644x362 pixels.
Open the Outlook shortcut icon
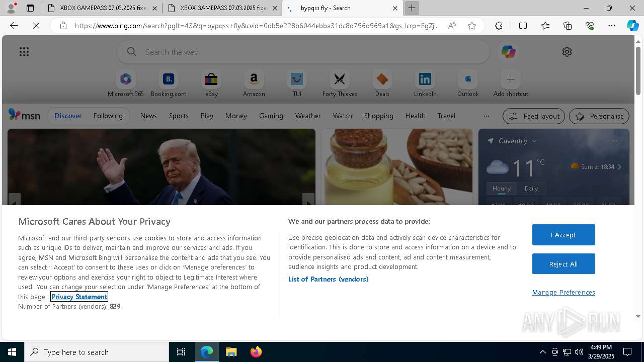[x=468, y=79]
